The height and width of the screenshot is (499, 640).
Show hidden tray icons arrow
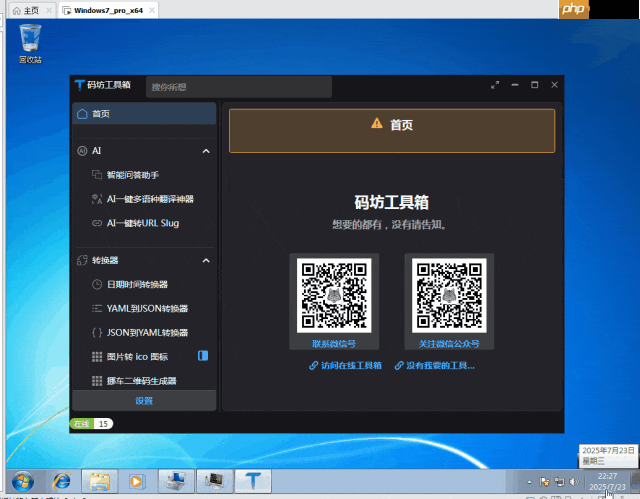529,482
